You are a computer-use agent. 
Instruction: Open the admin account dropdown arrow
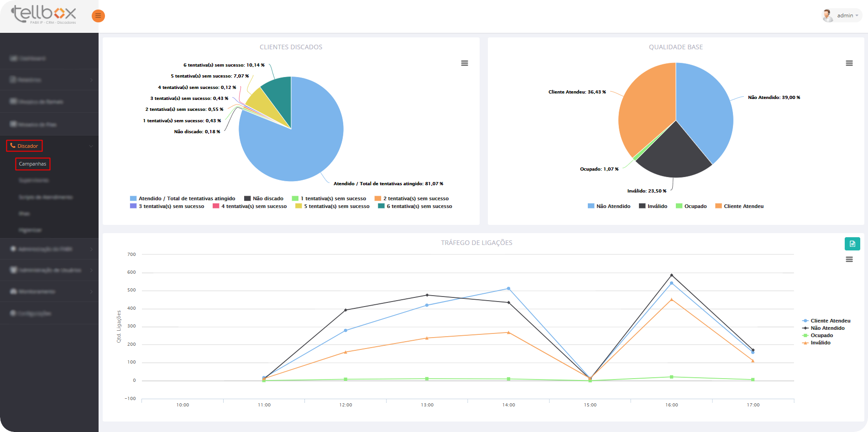pos(857,16)
